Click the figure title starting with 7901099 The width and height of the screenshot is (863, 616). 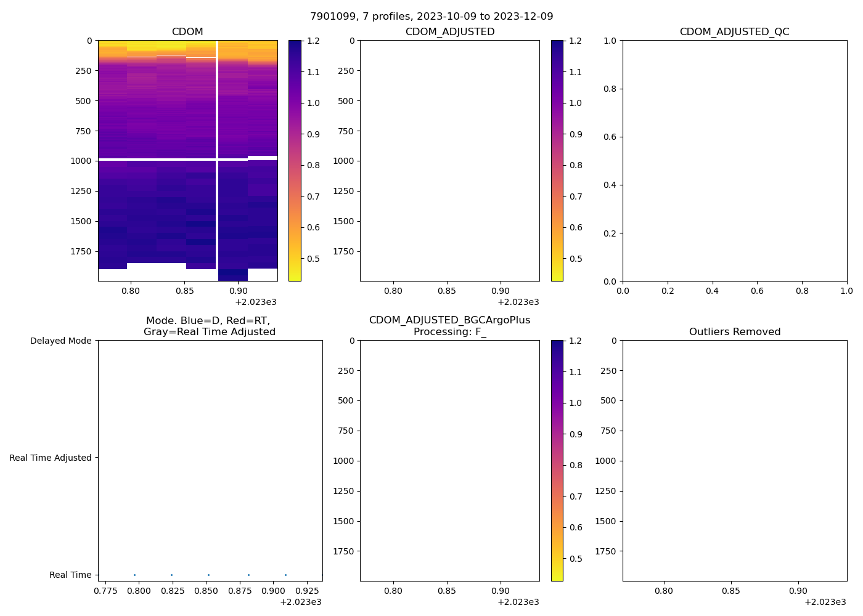[x=431, y=17]
